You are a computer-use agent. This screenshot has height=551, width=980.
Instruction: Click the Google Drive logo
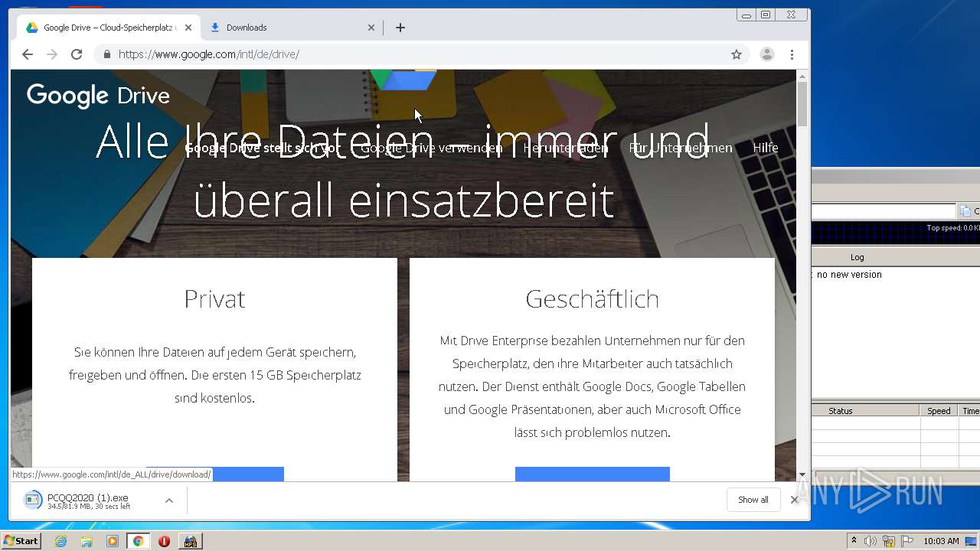pos(98,95)
